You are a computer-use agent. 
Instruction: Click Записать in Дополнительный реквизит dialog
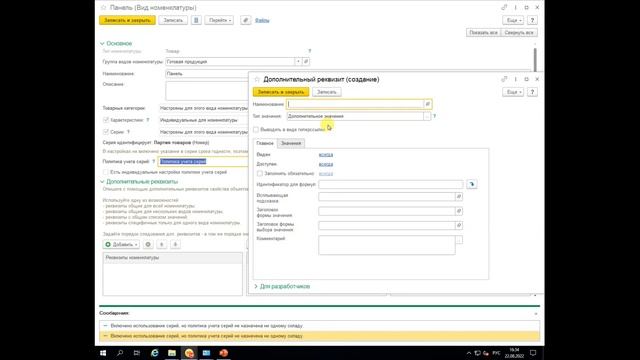(327, 92)
